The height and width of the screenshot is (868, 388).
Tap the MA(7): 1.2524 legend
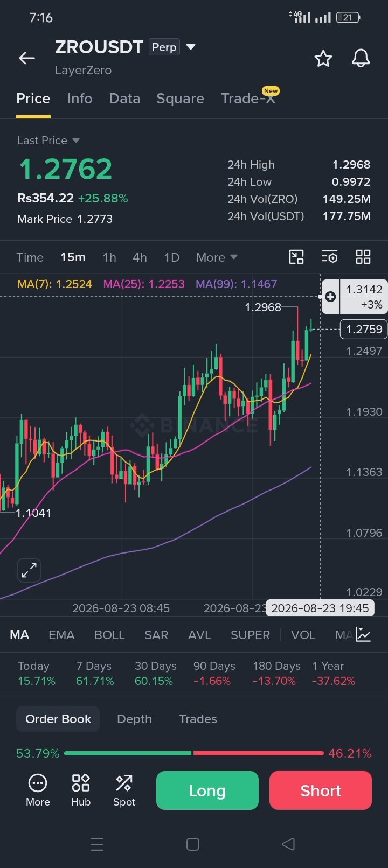click(54, 284)
